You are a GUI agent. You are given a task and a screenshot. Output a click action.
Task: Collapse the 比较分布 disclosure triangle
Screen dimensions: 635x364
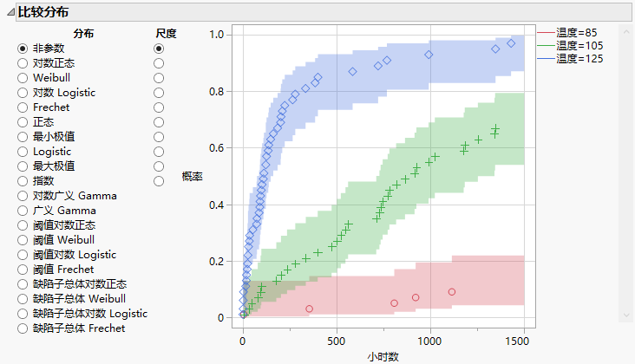click(10, 12)
